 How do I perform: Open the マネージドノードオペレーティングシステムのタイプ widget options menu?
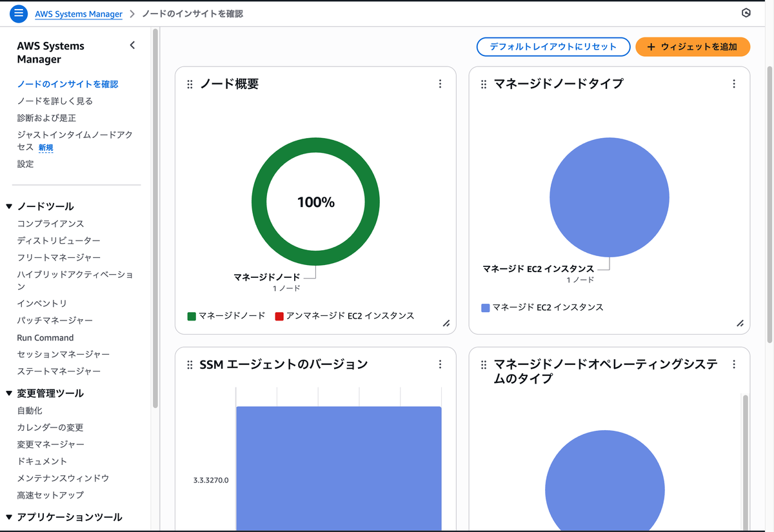(x=734, y=364)
